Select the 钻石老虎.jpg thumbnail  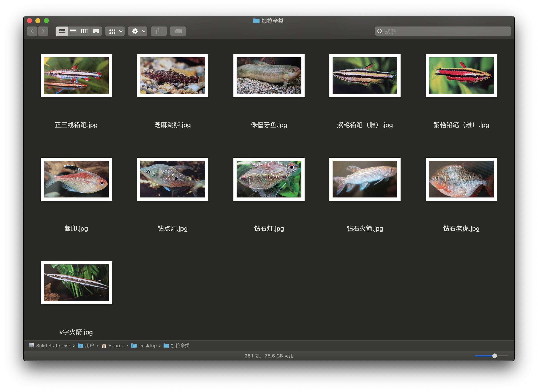pos(461,179)
